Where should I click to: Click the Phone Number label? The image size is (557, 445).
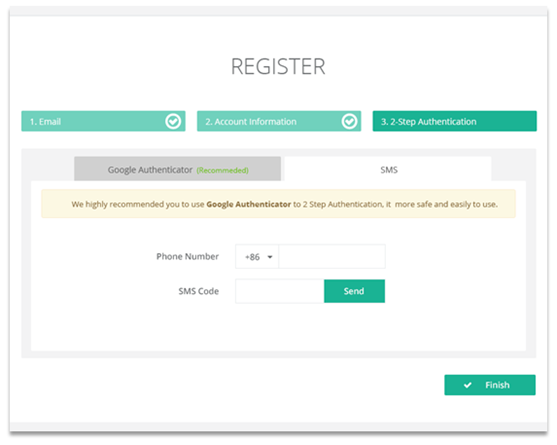click(x=188, y=256)
